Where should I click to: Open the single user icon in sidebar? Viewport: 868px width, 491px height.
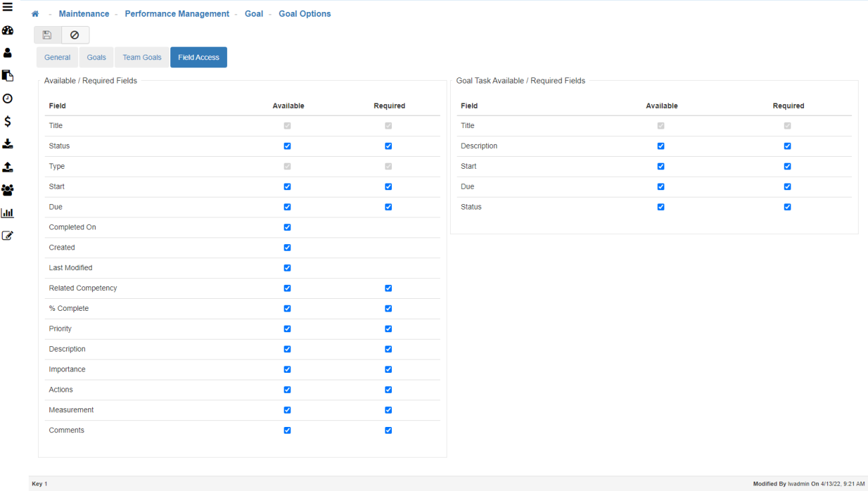(7, 53)
